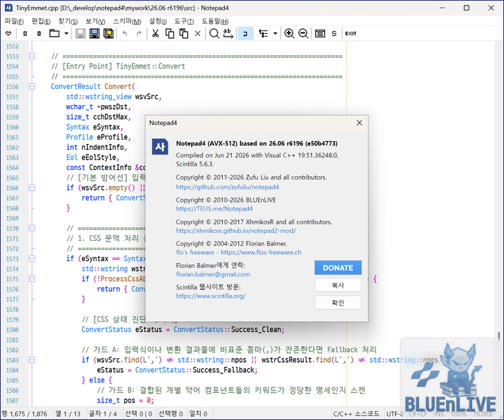Image resolution: width=504 pixels, height=420 pixels.
Task: Click the zoom out magnifier icon
Action: coord(303,33)
